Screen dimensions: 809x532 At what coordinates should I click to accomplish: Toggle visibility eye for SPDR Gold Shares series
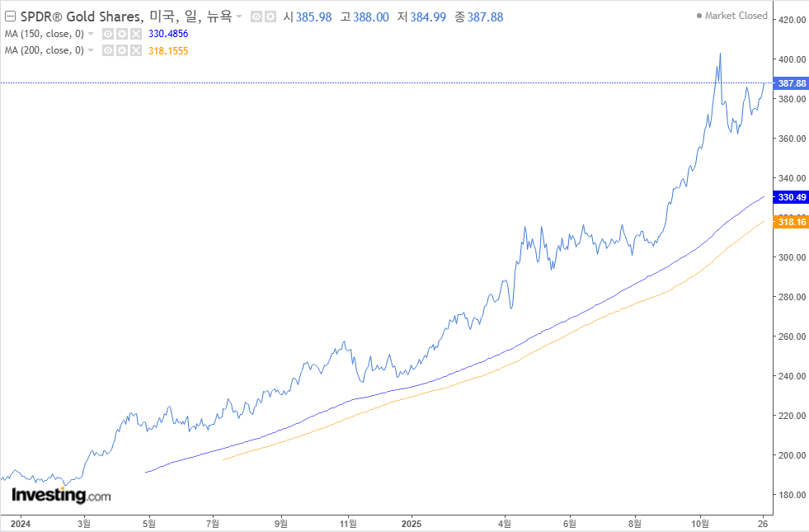tap(256, 17)
